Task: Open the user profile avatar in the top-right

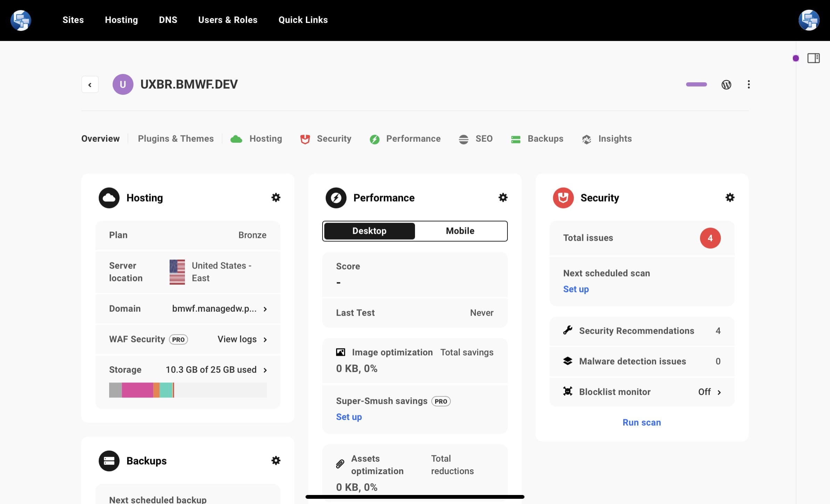Action: 809,20
